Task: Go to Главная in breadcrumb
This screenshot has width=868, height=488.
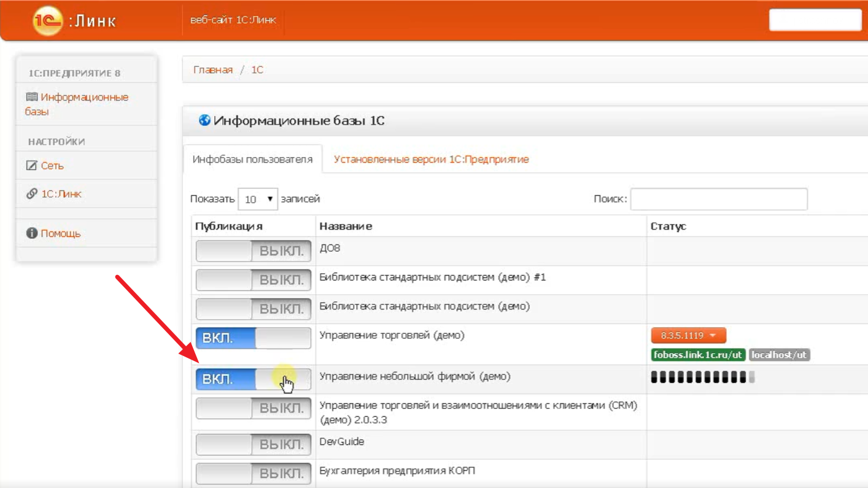Action: tap(212, 70)
